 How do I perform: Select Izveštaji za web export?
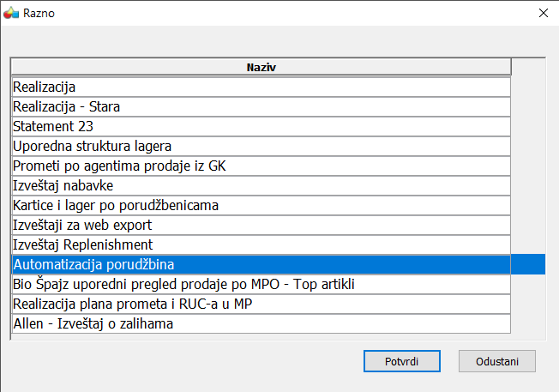(261, 225)
